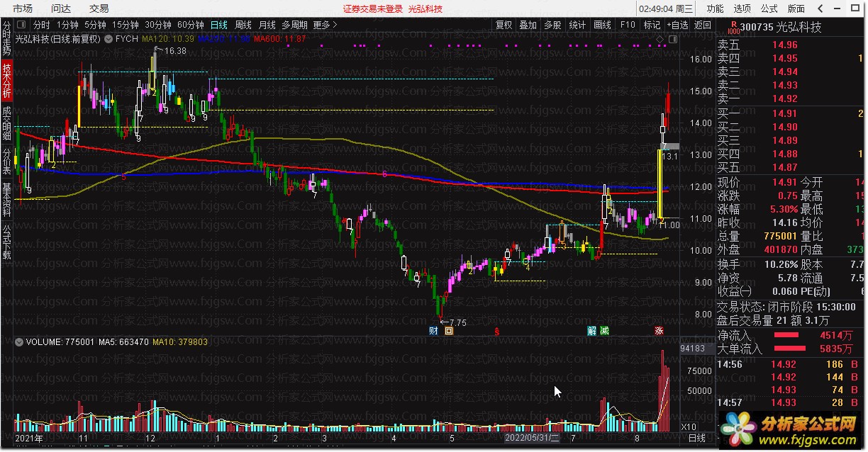Switch to 周线 weekly tab
Viewport: 868px width, 452px height.
(243, 25)
